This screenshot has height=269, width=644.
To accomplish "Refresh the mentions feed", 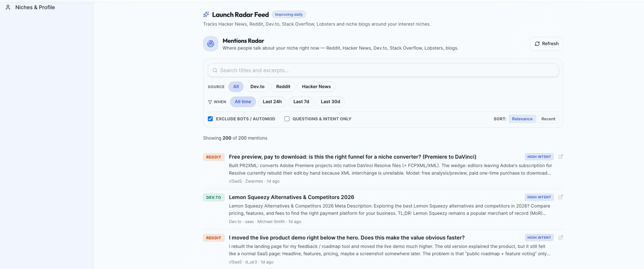I will (x=547, y=44).
